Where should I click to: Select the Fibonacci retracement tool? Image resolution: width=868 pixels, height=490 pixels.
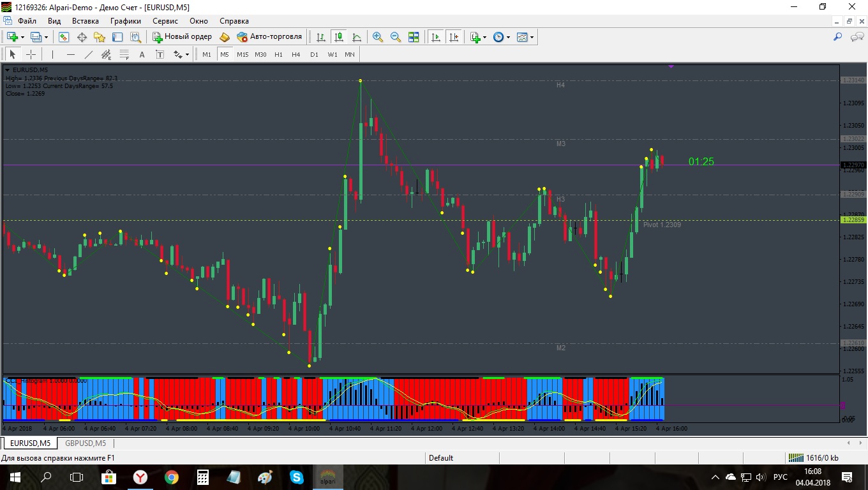coord(124,54)
